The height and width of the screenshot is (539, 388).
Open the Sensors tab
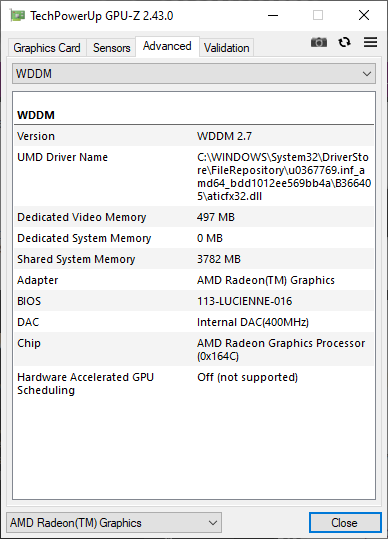pyautogui.click(x=111, y=48)
